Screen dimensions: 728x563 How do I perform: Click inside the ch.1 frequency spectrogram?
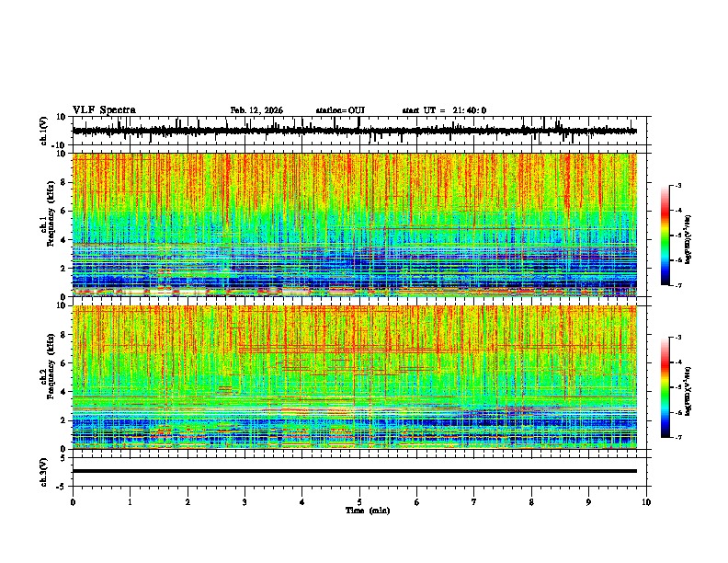pos(354,224)
